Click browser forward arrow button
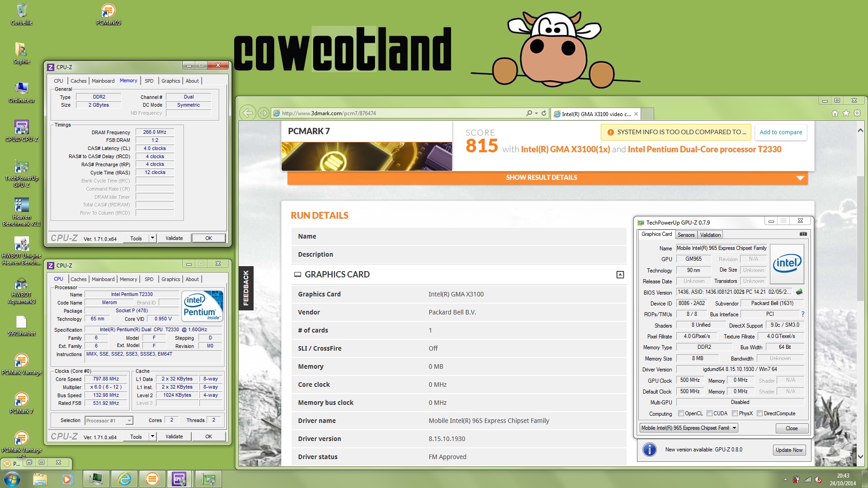The height and width of the screenshot is (488, 868). coord(263,113)
